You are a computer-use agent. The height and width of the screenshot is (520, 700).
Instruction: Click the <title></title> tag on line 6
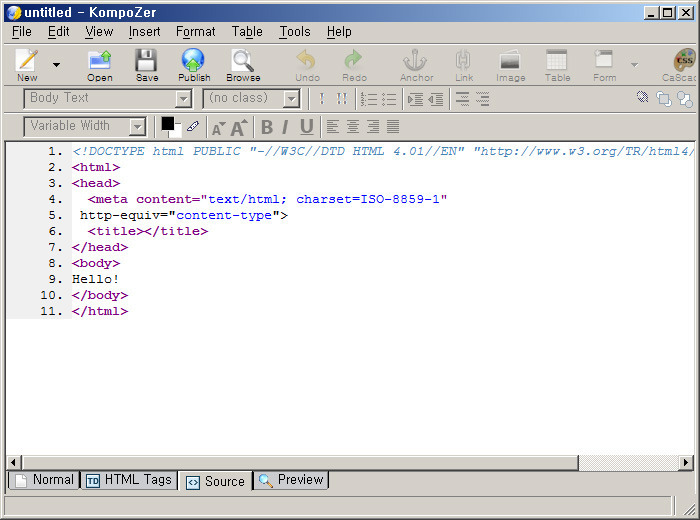(148, 231)
